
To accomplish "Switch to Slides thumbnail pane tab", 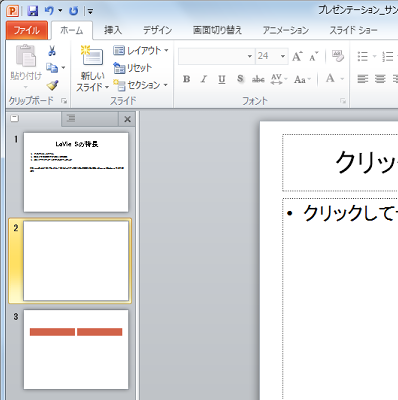I will [15, 119].
